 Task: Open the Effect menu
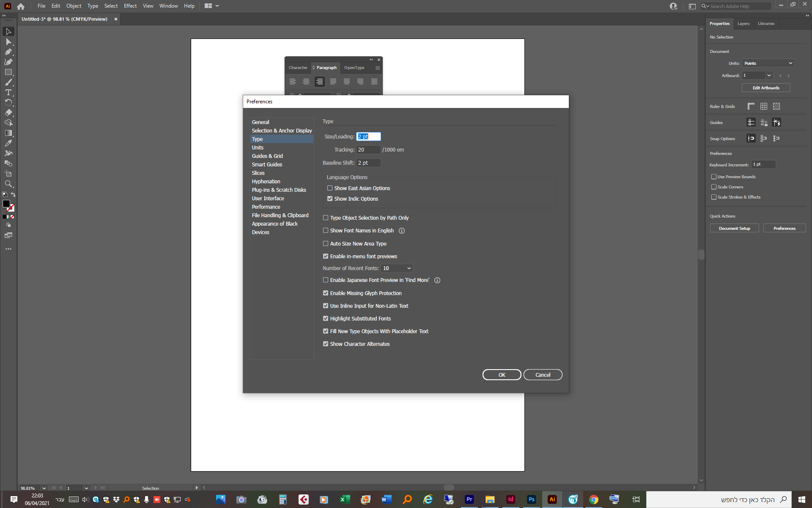[130, 6]
